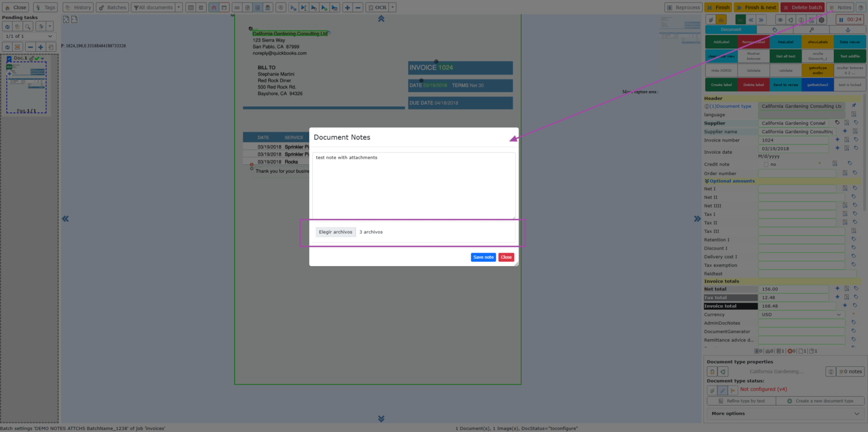Click the pause timer icon

[x=841, y=20]
